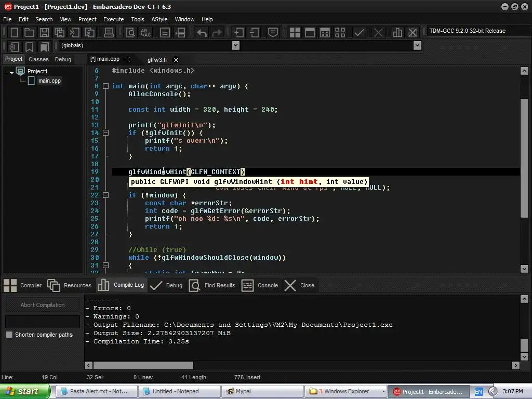Open the Find Results bottom tab
The height and width of the screenshot is (399, 532).
[x=212, y=285]
